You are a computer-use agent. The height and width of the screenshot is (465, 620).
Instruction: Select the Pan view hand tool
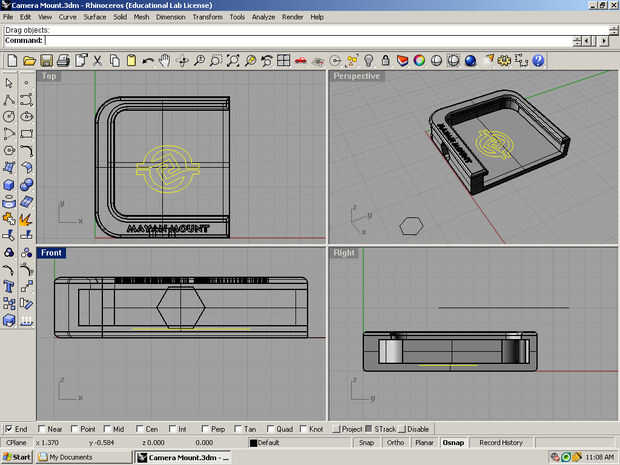(166, 61)
